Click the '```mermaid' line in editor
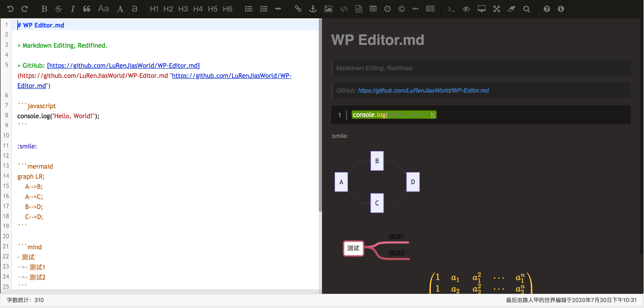The height and width of the screenshot is (308, 644). (x=35, y=166)
